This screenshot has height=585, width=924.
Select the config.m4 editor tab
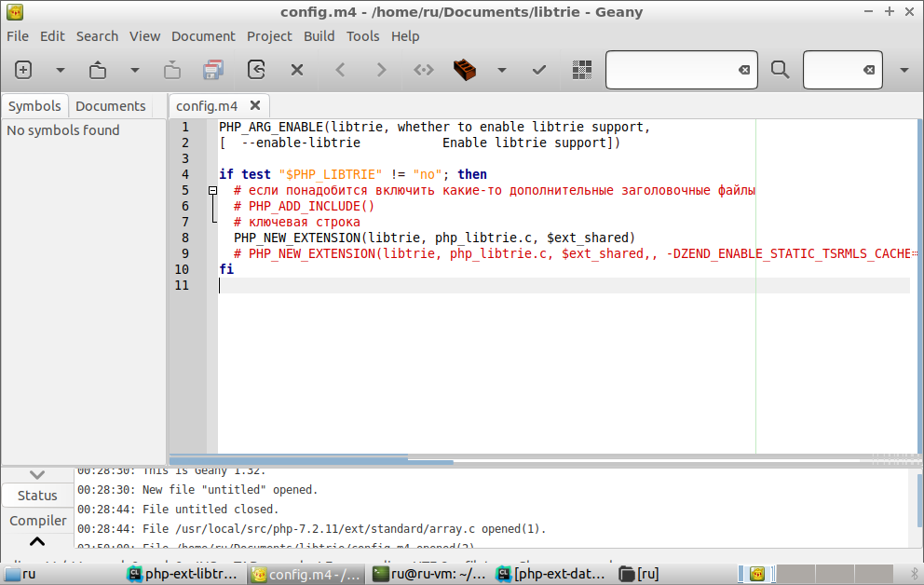[206, 106]
